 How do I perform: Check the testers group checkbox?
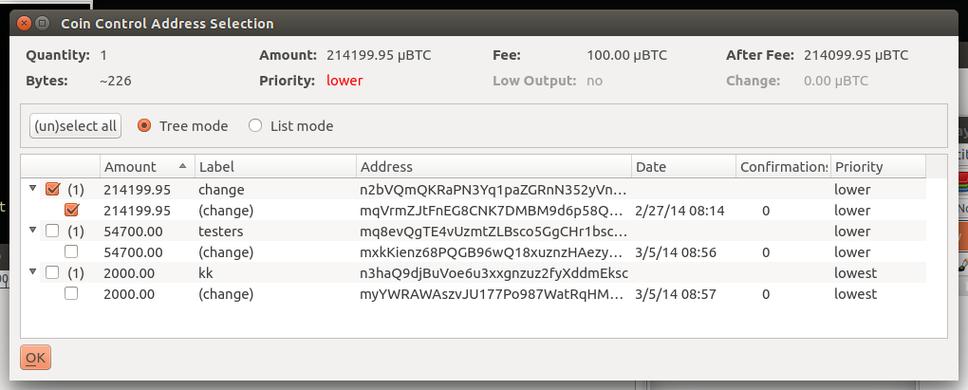52,231
